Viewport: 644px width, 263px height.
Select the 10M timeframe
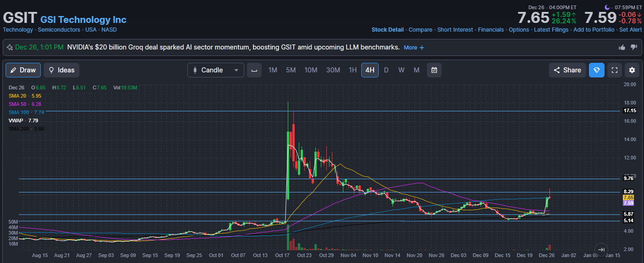click(311, 70)
